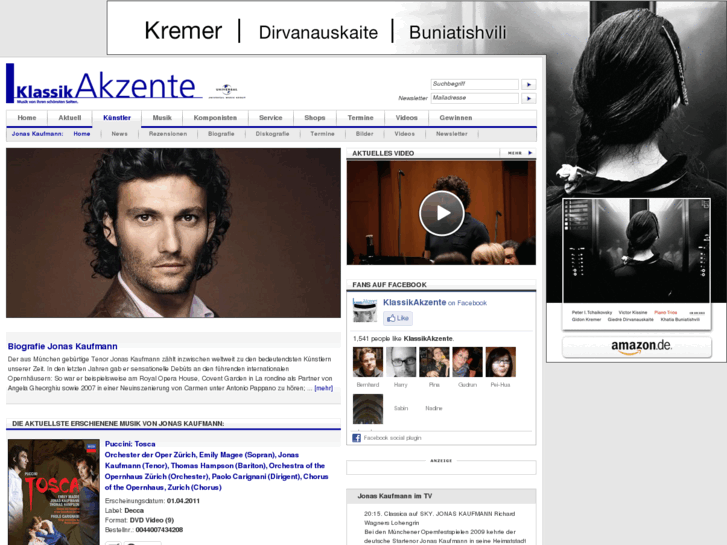Image resolution: width=727 pixels, height=545 pixels.
Task: Click the [mehr] link in biography
Action: coord(324,388)
